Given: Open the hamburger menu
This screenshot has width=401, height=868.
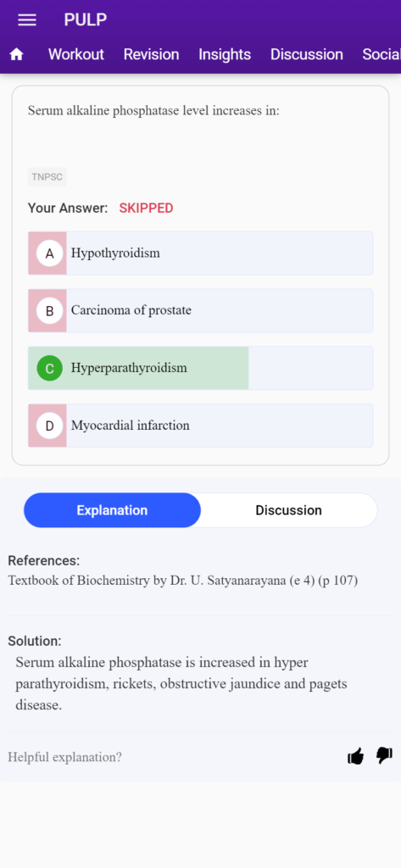Looking at the screenshot, I should (27, 20).
